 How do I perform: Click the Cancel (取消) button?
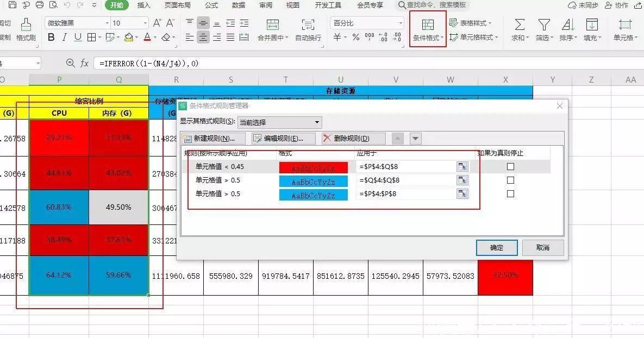(542, 248)
